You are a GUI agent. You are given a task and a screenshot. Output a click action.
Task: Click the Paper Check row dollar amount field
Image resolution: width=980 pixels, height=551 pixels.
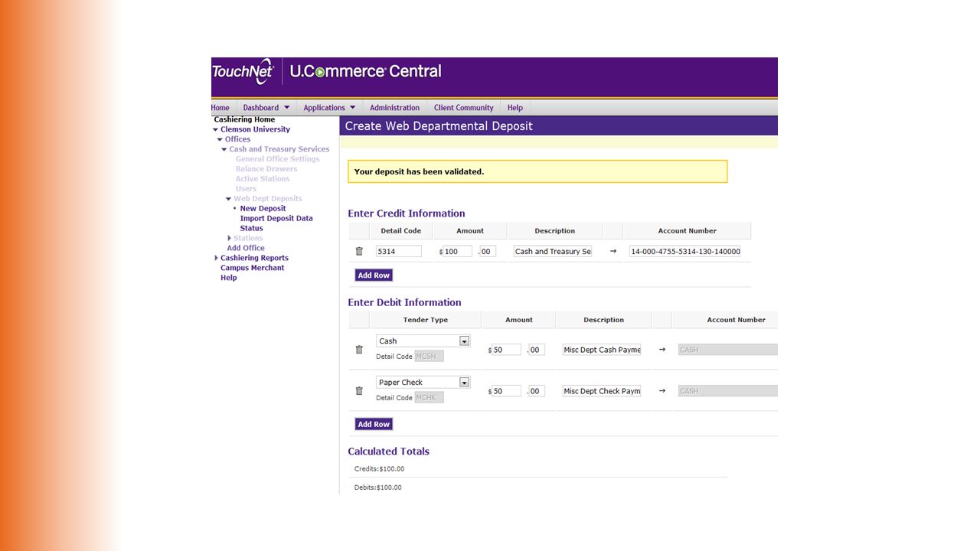tap(506, 391)
